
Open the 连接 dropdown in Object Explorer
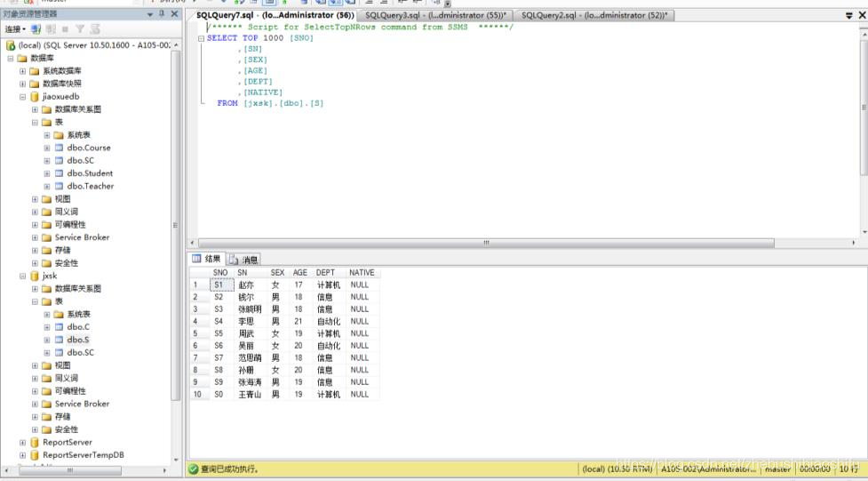[x=14, y=29]
